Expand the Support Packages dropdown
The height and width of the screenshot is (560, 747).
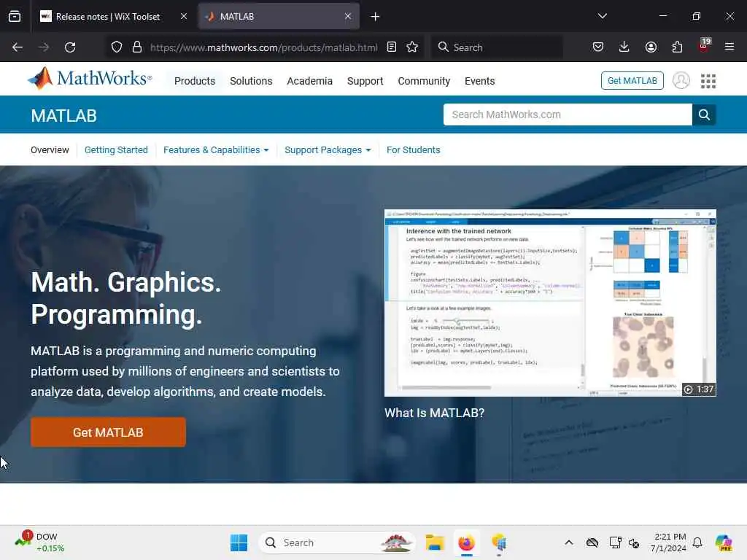pyautogui.click(x=328, y=150)
